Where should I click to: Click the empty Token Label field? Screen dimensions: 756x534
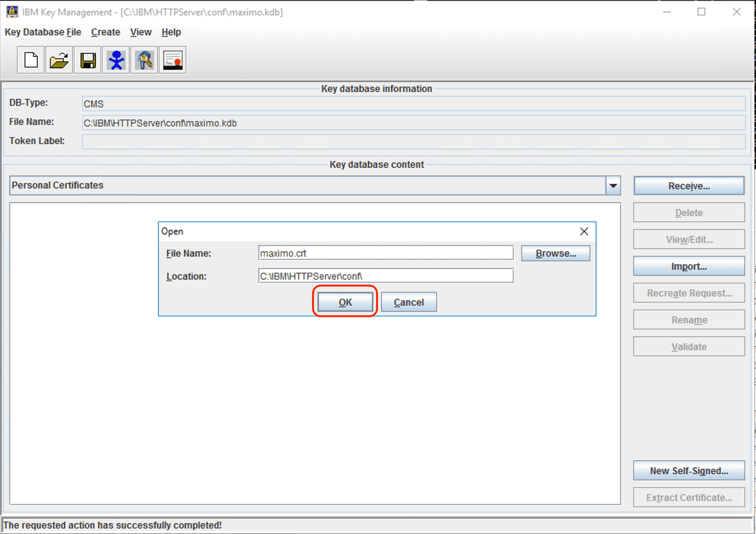pos(414,142)
